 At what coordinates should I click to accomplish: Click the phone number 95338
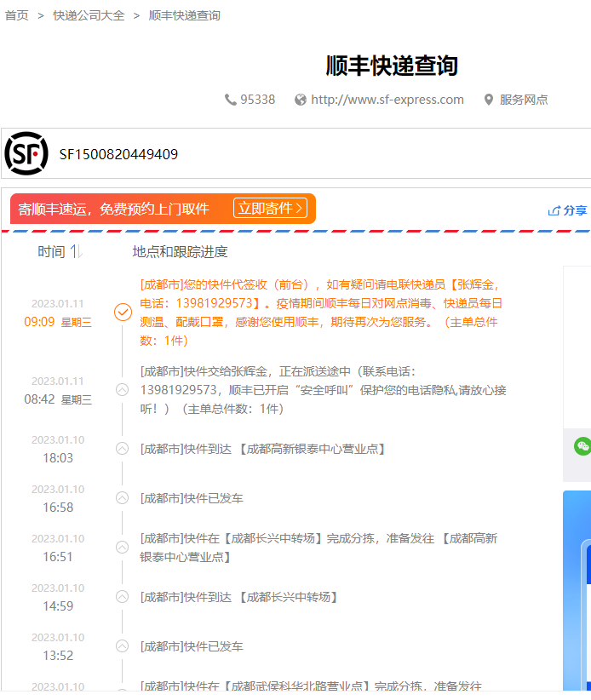[x=258, y=100]
